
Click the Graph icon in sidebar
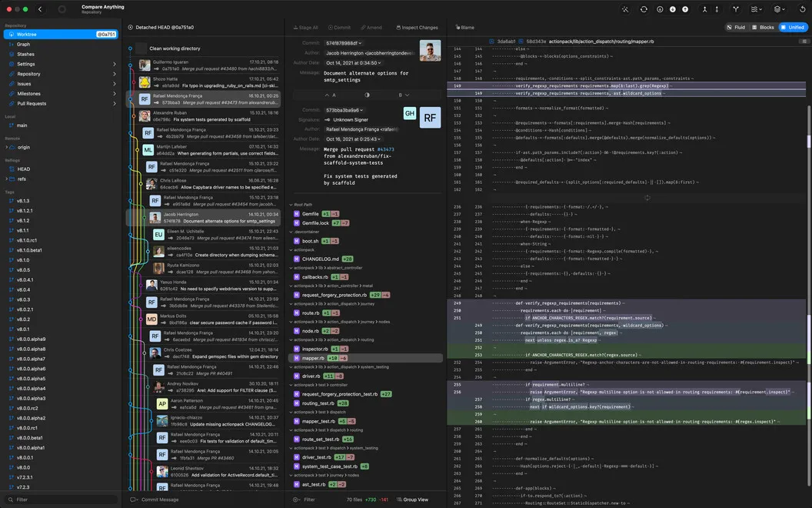[x=12, y=44]
